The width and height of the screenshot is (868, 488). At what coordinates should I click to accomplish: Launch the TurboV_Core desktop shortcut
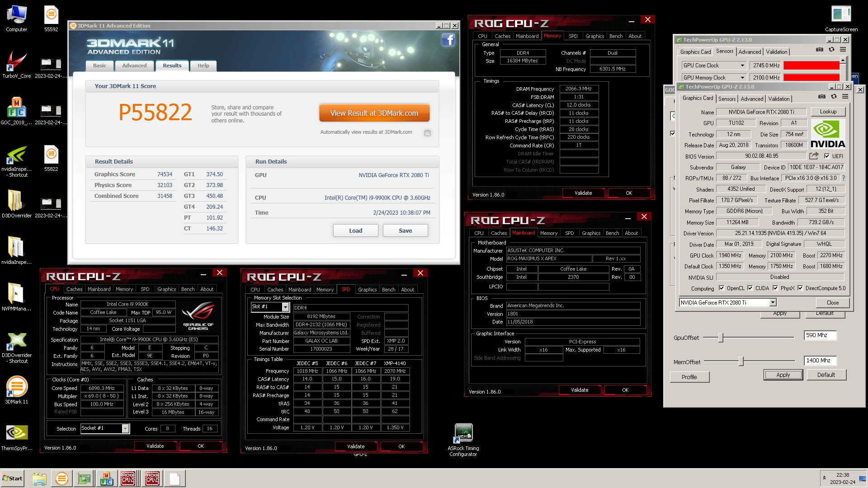click(17, 65)
